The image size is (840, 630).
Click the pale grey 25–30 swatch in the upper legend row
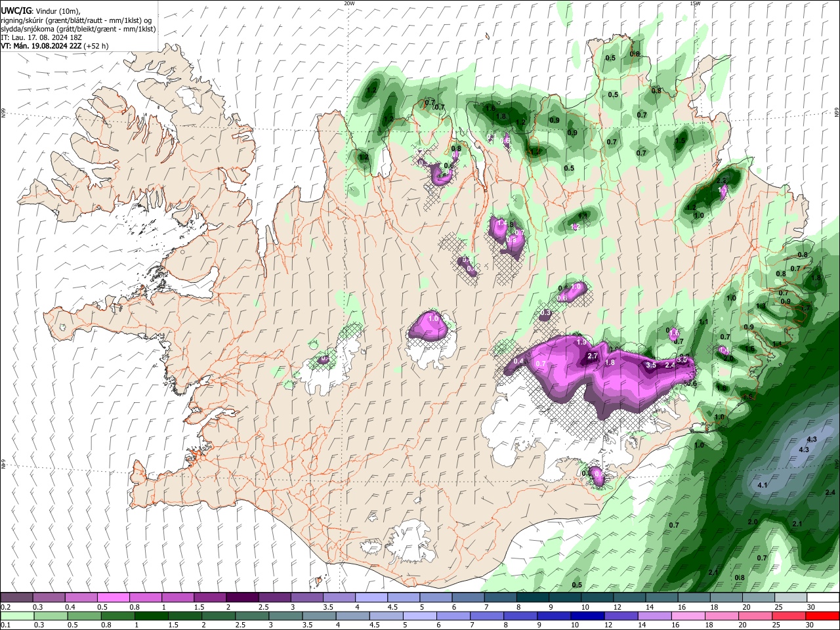click(791, 597)
